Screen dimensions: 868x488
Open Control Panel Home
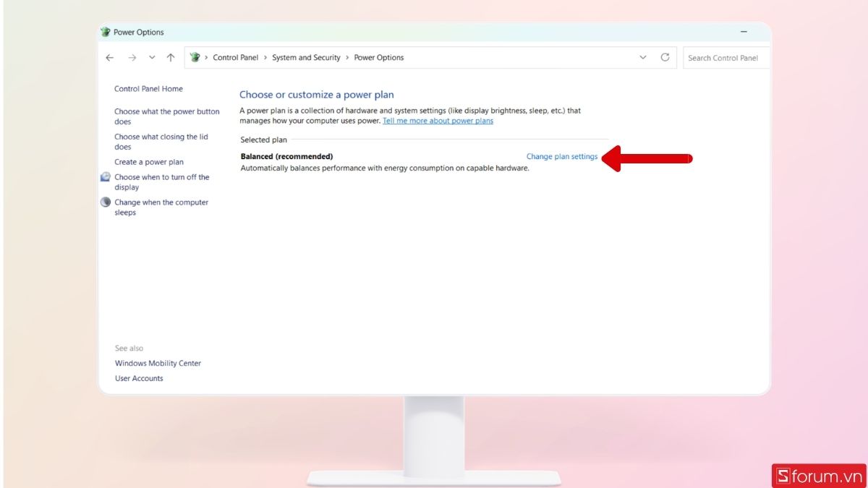(148, 88)
